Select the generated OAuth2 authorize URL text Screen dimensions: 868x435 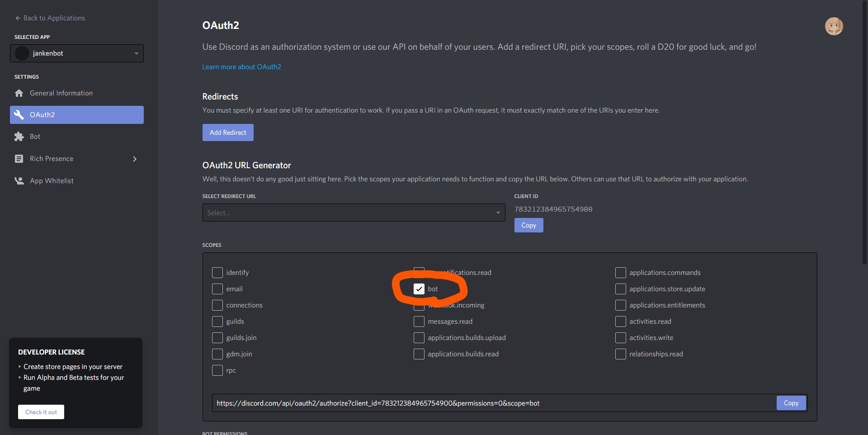click(x=378, y=403)
